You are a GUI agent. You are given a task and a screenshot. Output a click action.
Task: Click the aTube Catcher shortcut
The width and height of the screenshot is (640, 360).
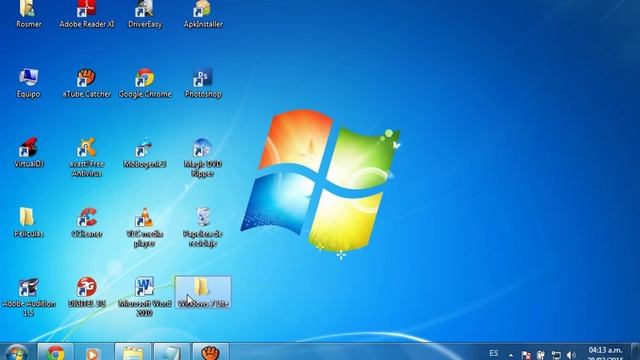pyautogui.click(x=87, y=83)
